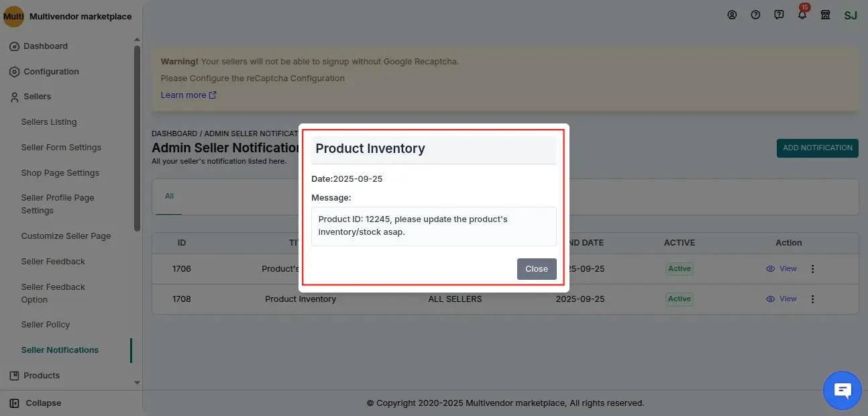This screenshot has height=416, width=868.
Task: Click the sidebar vertical scrollbar
Action: pyautogui.click(x=137, y=134)
